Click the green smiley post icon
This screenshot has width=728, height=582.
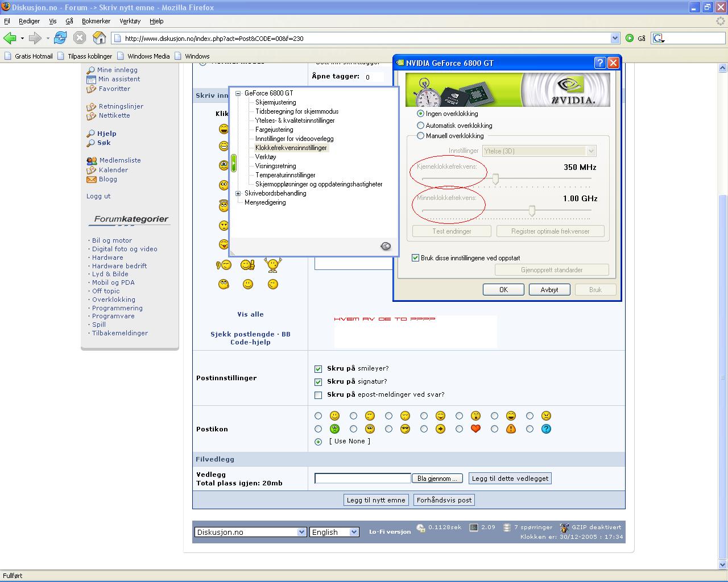[x=334, y=429]
